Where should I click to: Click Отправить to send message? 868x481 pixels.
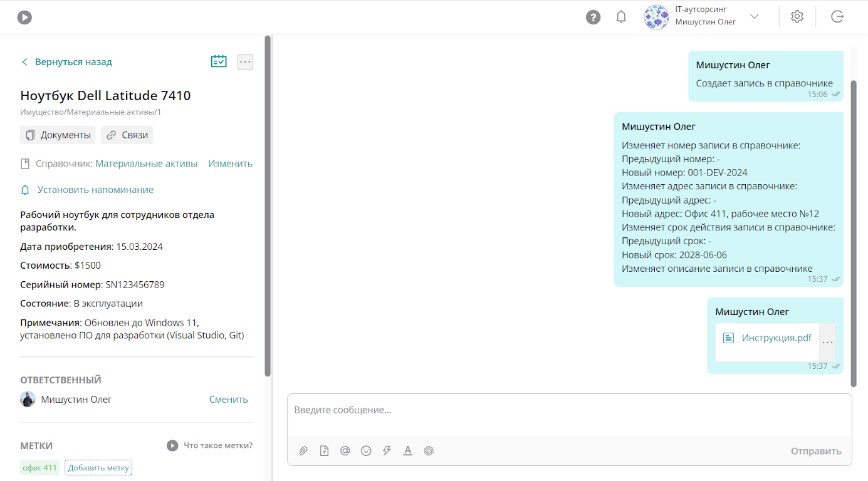816,451
